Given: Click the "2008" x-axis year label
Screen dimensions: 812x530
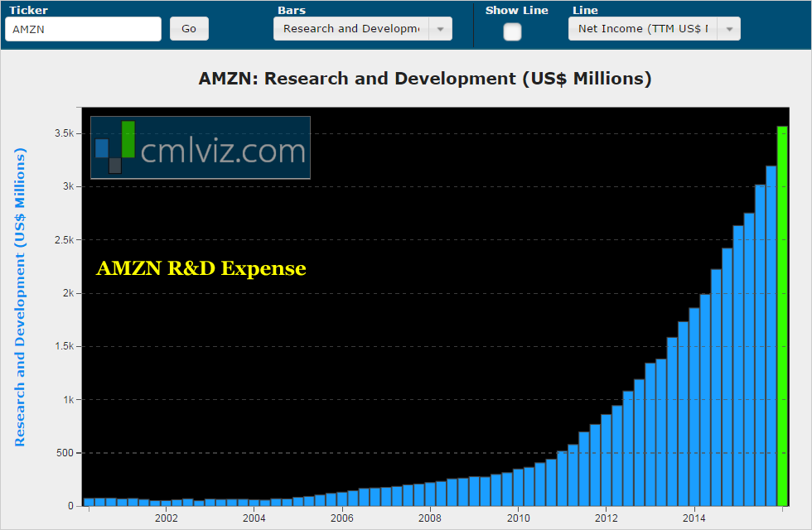Looking at the screenshot, I should coord(430,518).
